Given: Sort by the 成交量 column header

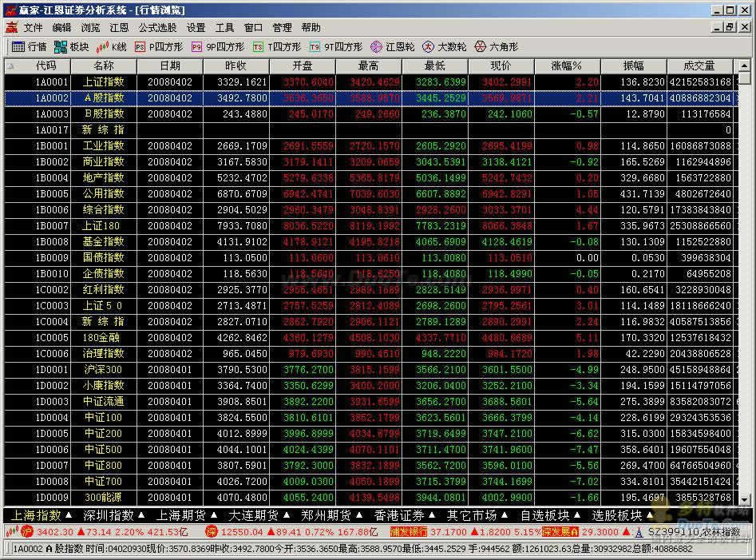Looking at the screenshot, I should (699, 66).
